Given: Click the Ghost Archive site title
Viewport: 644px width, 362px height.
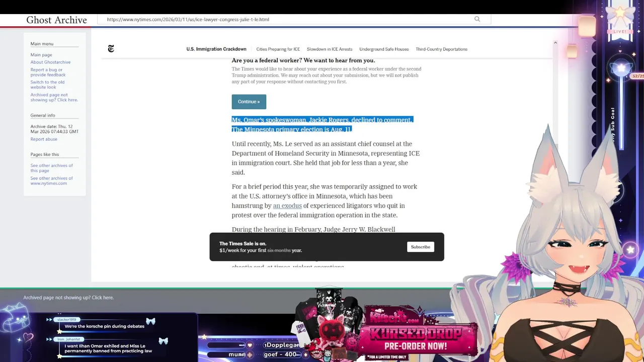Looking at the screenshot, I should [x=56, y=20].
